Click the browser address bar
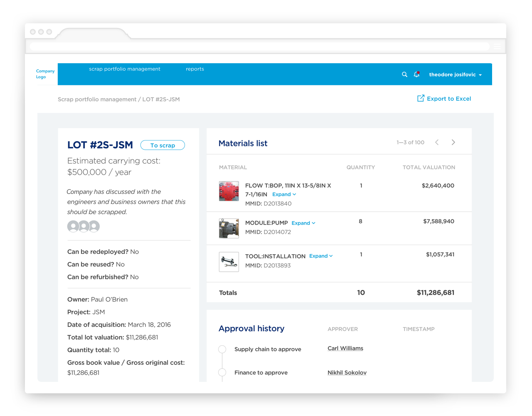Viewport: 532px width, 416px height. click(x=260, y=47)
